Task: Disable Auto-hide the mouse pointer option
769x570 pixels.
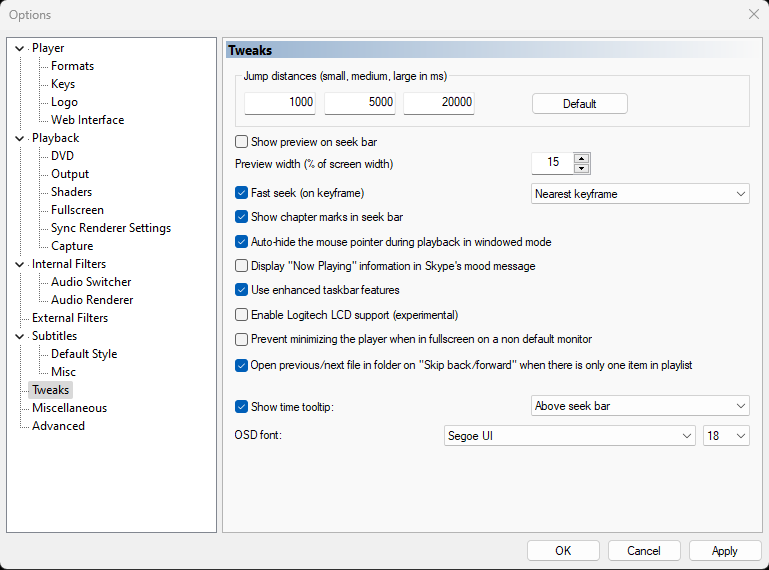Action: 241,242
